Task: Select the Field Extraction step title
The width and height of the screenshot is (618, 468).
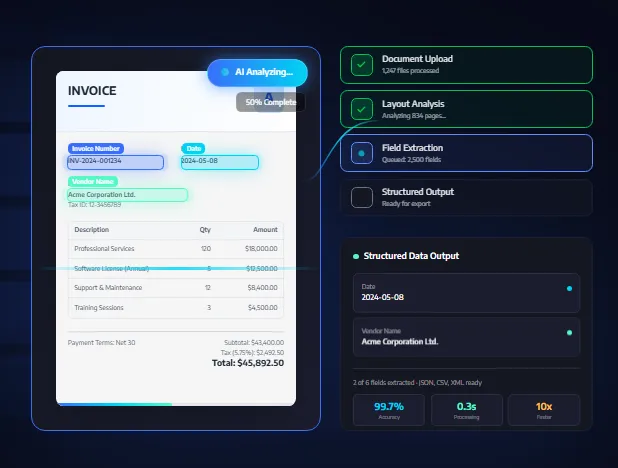Action: point(412,148)
